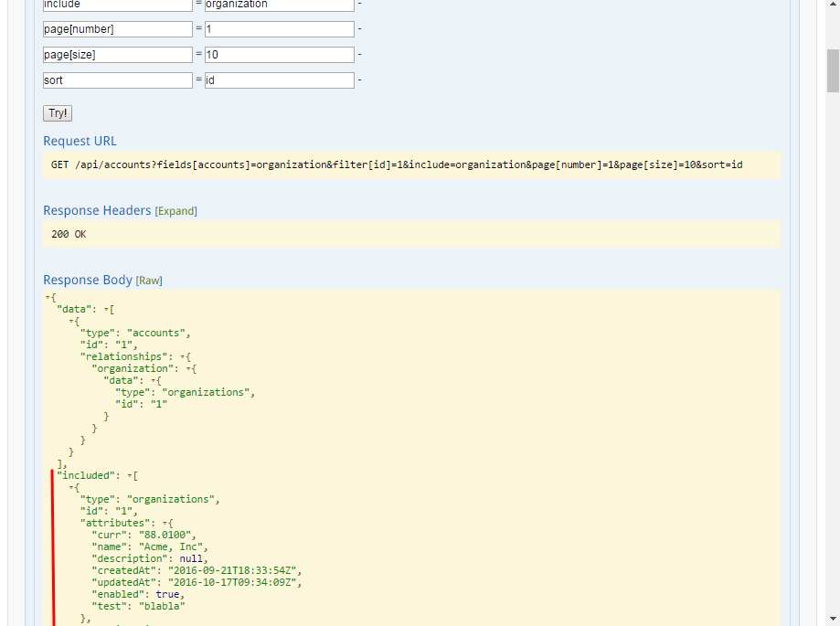Collapse the "organization" relationship node
This screenshot has width=840, height=626.
(x=189, y=368)
